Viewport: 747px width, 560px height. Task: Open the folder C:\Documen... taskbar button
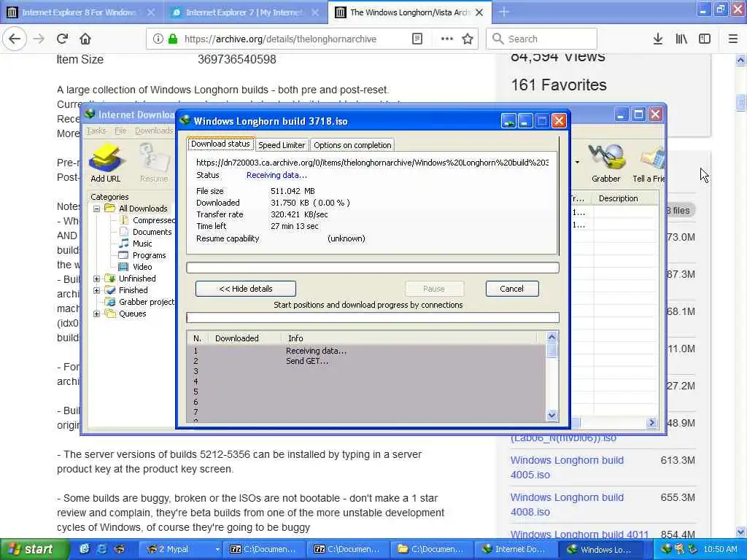(431, 549)
